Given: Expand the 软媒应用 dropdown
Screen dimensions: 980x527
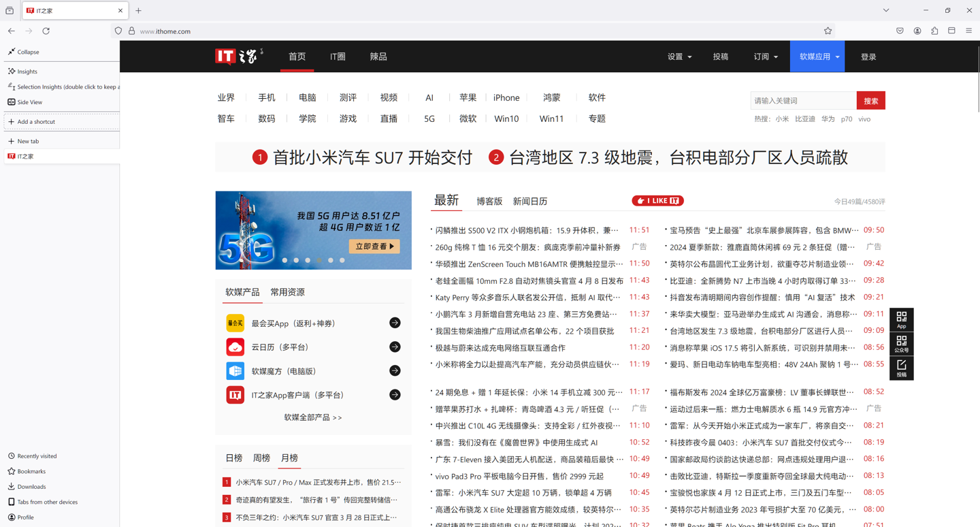Looking at the screenshot, I should click(x=817, y=57).
